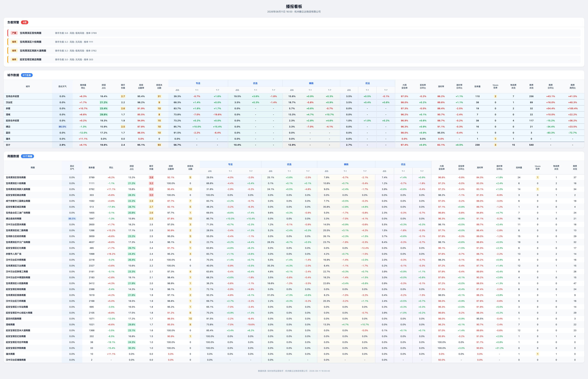Select the 宝鸡合并经营 city row
This screenshot has width=588, height=379.
pyautogui.click(x=294, y=96)
